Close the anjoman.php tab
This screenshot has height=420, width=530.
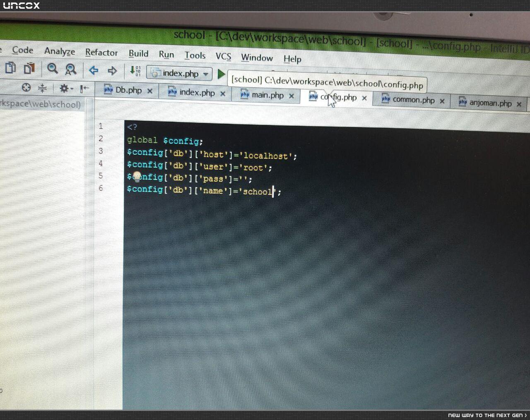click(519, 104)
